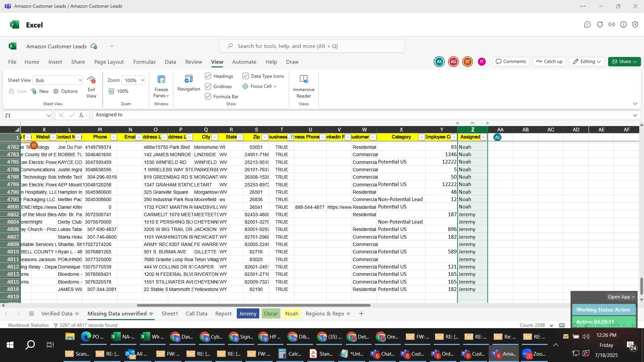The image size is (644, 362).
Task: Click the refresh icon in header
Action: pyautogui.click(x=600, y=24)
